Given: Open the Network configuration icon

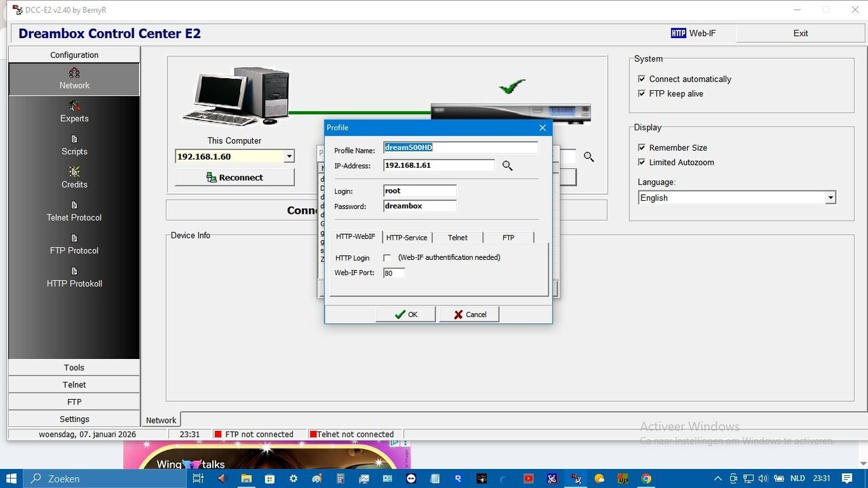Looking at the screenshot, I should [x=75, y=73].
